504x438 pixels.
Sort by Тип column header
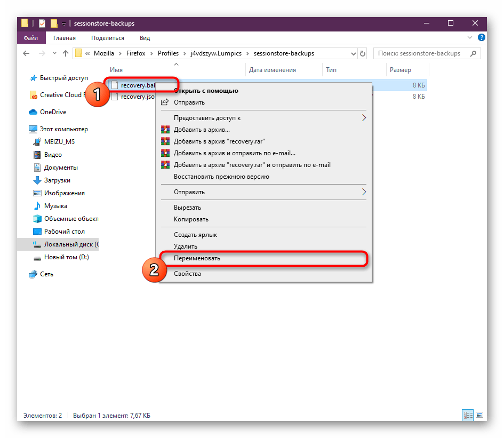click(331, 70)
